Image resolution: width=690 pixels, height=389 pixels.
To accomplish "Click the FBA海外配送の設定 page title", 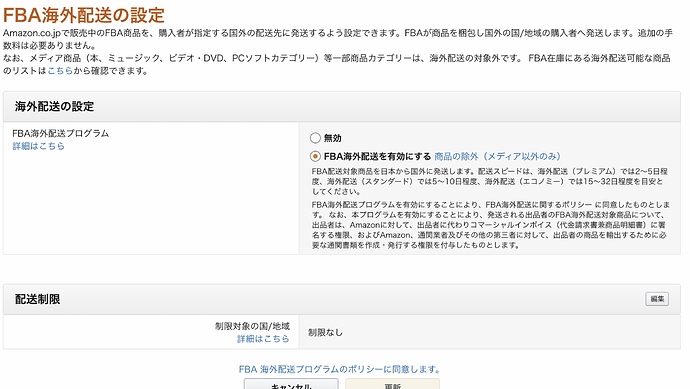I will (84, 15).
